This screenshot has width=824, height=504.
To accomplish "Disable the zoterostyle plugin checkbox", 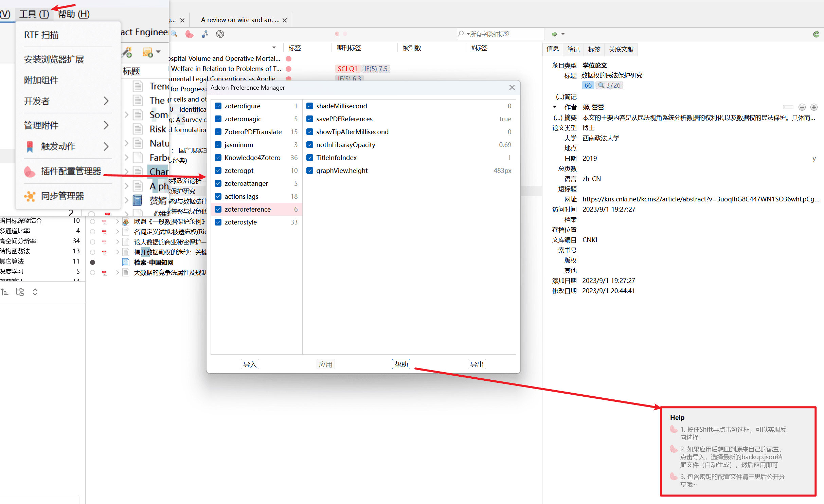I will tap(218, 222).
